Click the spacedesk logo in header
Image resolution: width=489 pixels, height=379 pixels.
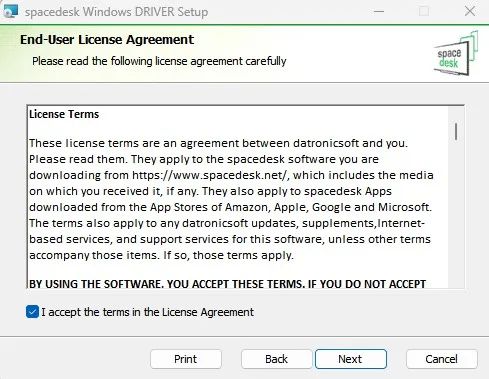coord(456,53)
